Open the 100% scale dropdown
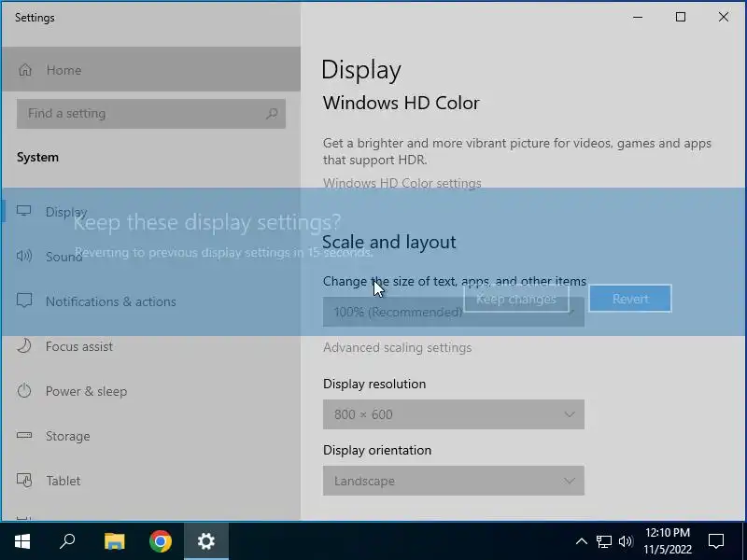Viewport: 747px width, 560px height. pos(454,312)
